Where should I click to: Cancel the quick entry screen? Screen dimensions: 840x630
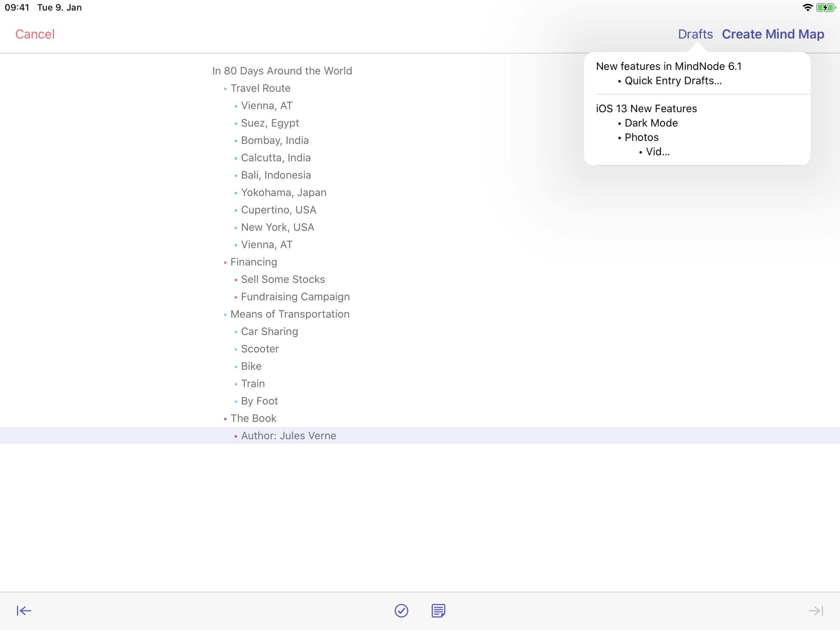point(35,34)
